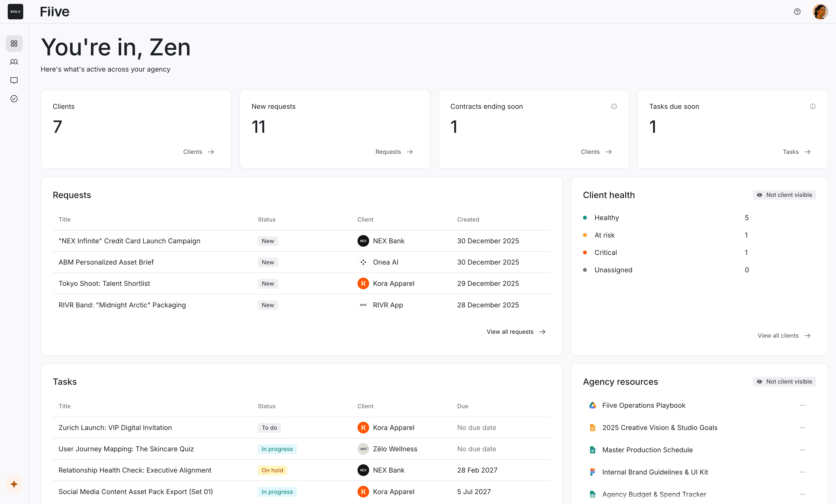This screenshot has height=504, width=836.
Task: Open options menu for Master Production Schedule
Action: pos(802,450)
